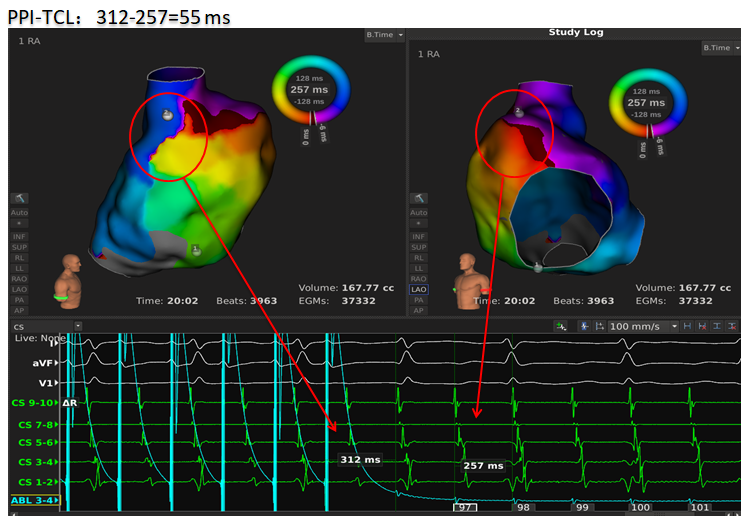Click the green waveform icon in EGM toolbar
The image size is (746, 521).
[x=561, y=327]
